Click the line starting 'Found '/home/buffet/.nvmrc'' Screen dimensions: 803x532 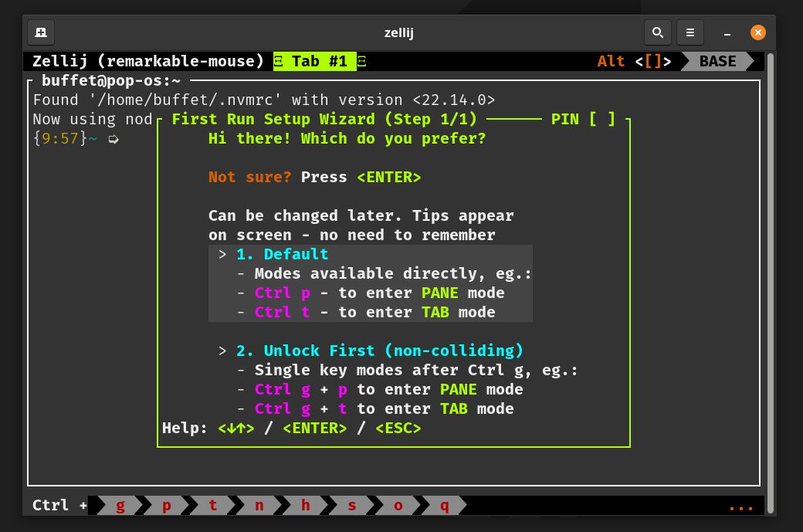(x=264, y=100)
